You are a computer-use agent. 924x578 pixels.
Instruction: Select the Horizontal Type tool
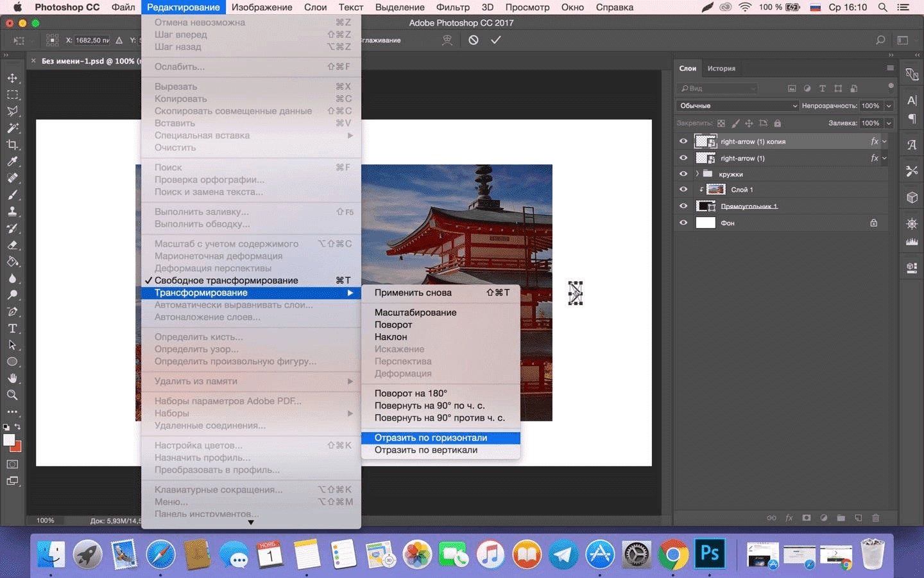[12, 328]
